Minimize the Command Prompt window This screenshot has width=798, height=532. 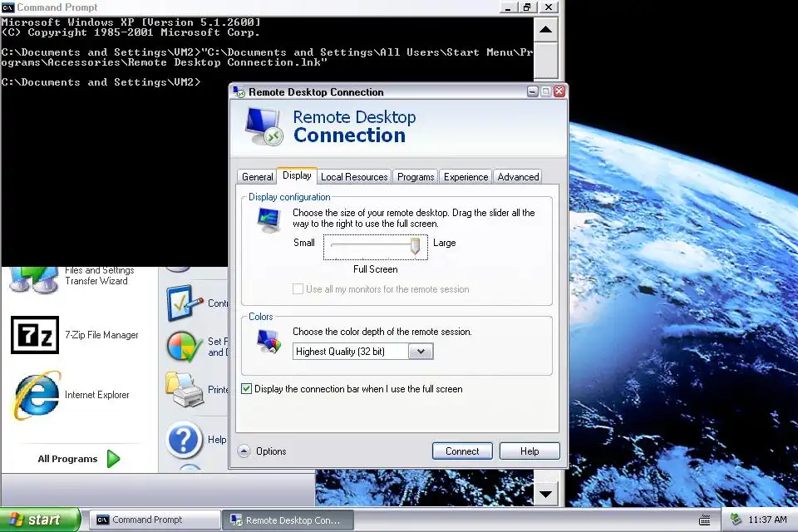tap(507, 7)
